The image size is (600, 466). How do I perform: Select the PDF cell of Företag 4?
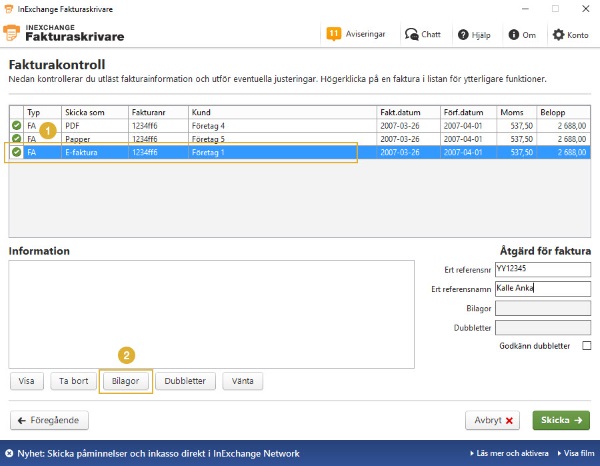pyautogui.click(x=95, y=125)
